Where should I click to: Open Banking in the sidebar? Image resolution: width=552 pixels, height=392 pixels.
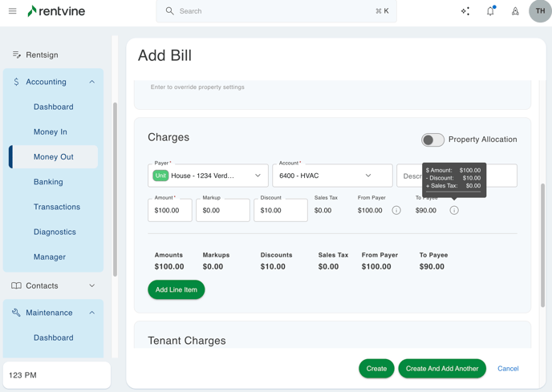48,182
